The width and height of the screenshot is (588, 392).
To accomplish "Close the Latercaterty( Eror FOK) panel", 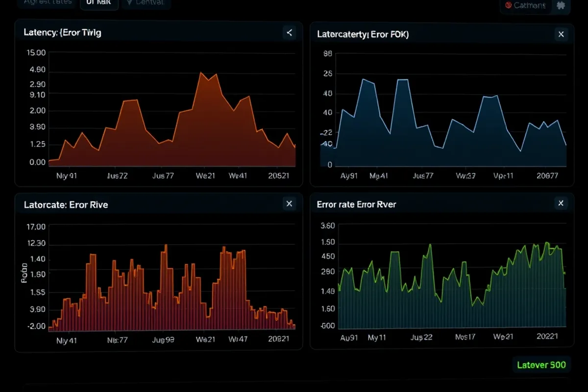I will click(x=561, y=34).
